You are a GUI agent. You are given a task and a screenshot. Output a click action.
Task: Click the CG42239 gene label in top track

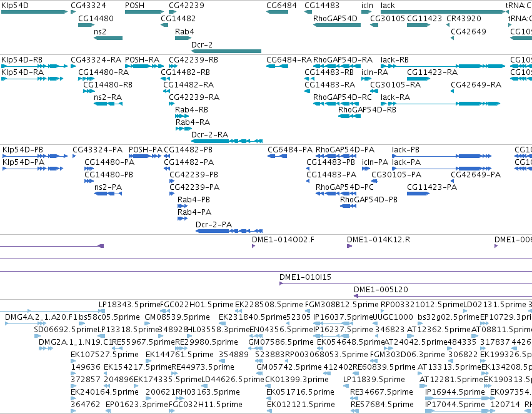tap(187, 6)
